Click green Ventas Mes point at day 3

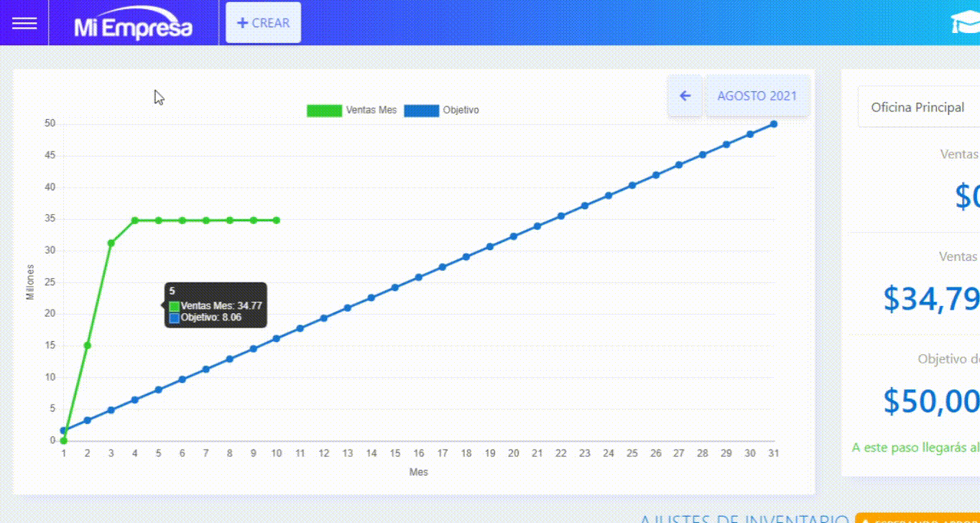111,243
